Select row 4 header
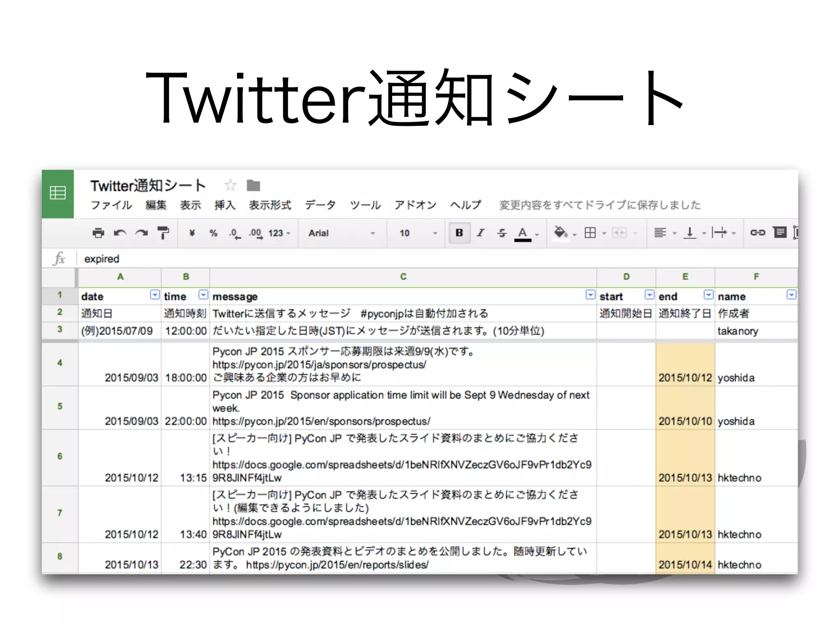The height and width of the screenshot is (630, 840). coord(60,363)
